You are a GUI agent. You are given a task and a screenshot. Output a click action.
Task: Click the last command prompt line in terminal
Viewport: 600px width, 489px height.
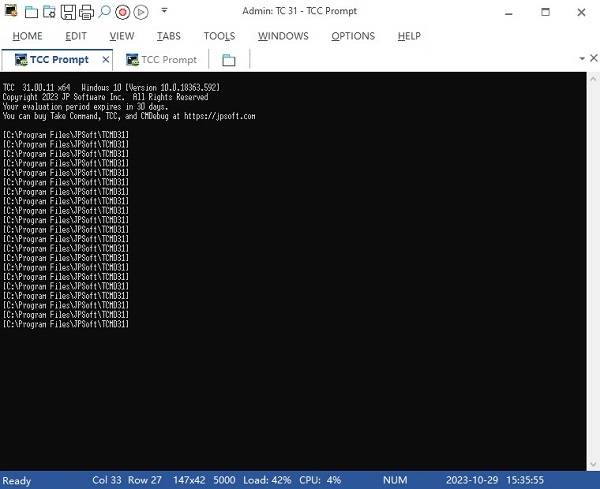[x=66, y=324]
